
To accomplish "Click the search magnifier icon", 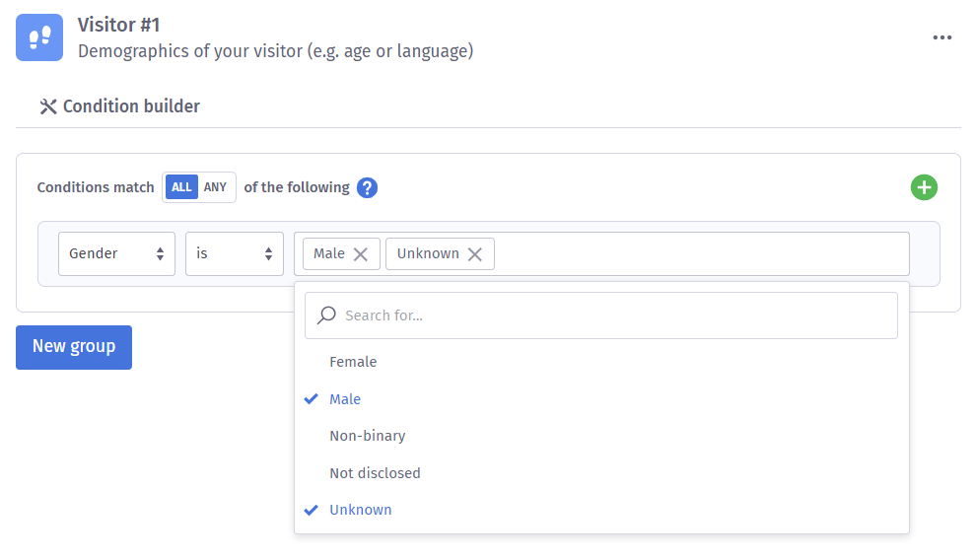I will pyautogui.click(x=327, y=315).
